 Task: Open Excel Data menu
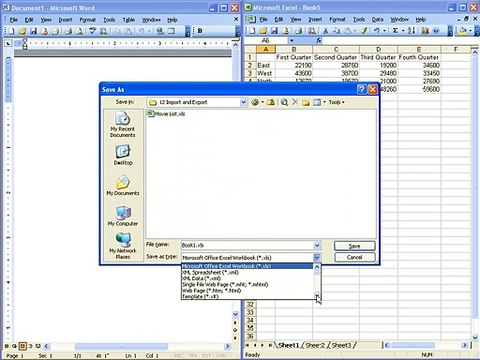point(377,19)
